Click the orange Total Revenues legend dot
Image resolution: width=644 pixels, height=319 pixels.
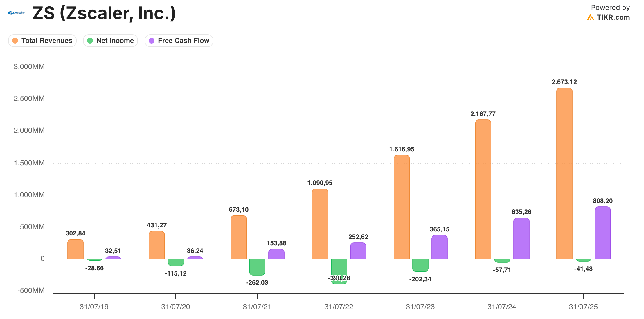15,41
